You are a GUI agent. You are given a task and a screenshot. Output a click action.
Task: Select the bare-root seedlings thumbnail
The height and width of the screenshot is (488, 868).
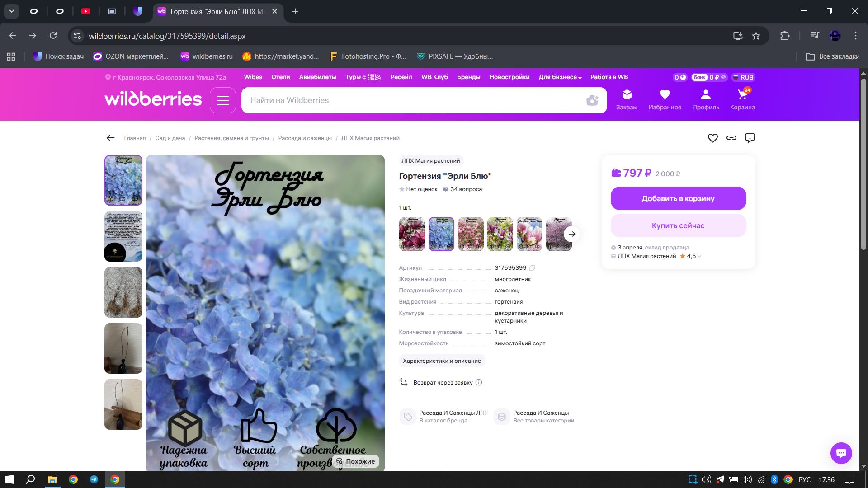(123, 292)
